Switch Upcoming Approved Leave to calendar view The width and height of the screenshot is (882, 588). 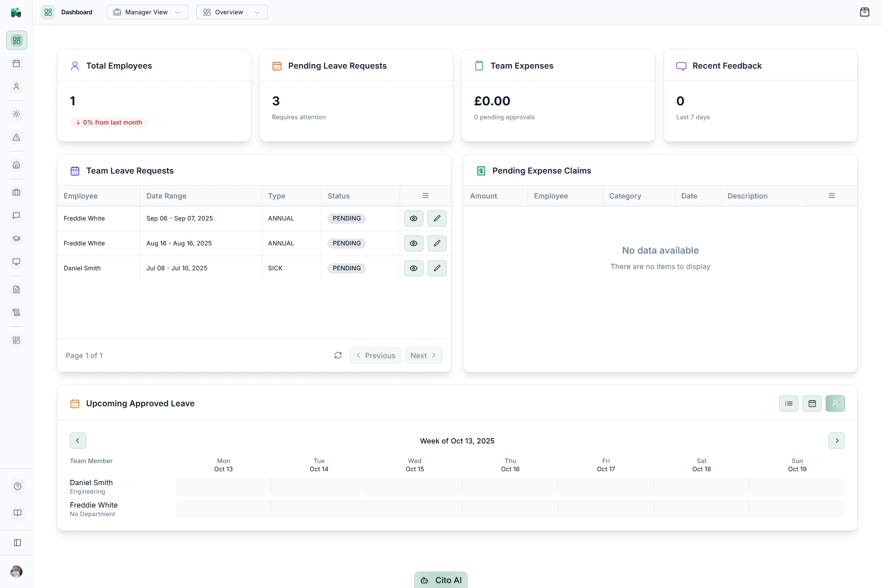coord(812,403)
